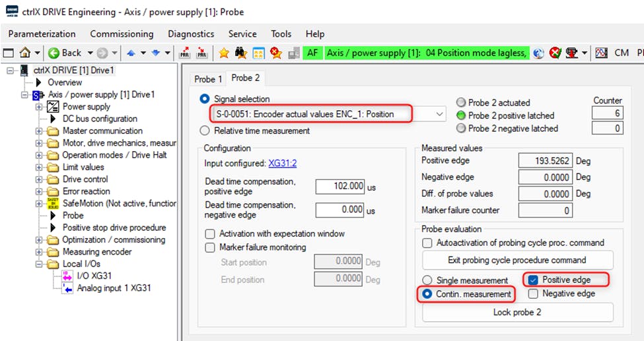Click the SafeMotion yellow icon in tree
644x341 pixels.
(52, 203)
